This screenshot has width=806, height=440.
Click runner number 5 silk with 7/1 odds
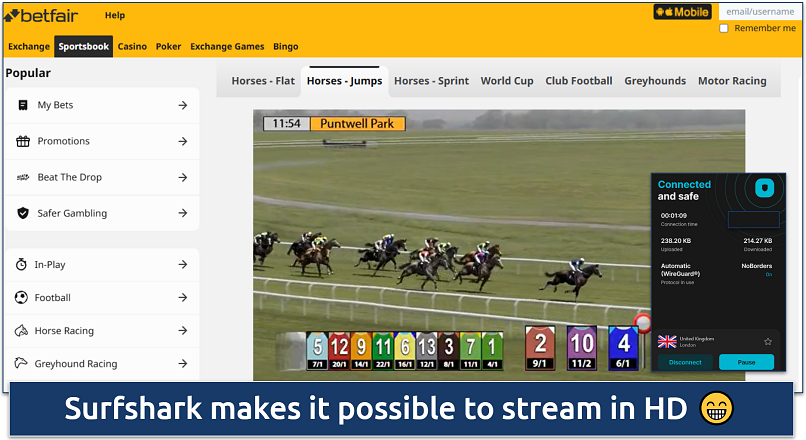point(317,351)
